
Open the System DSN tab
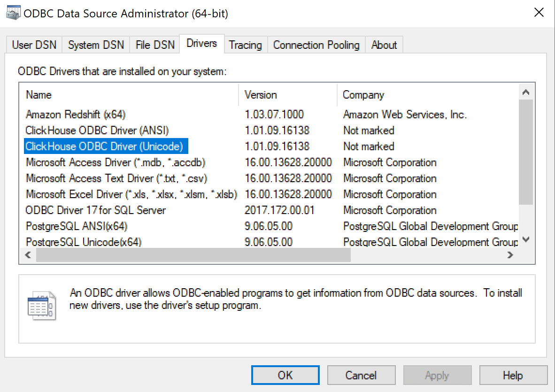(96, 45)
